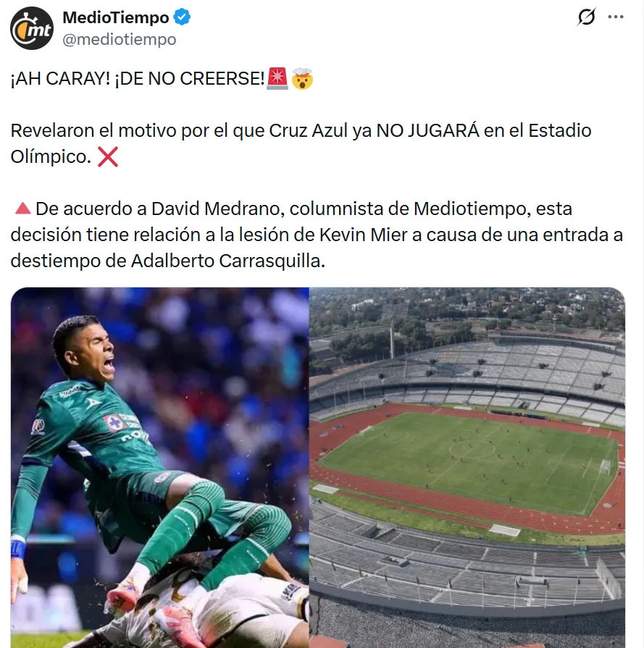Click the name "Adalberto Carrasquilla" in tweet

click(228, 261)
